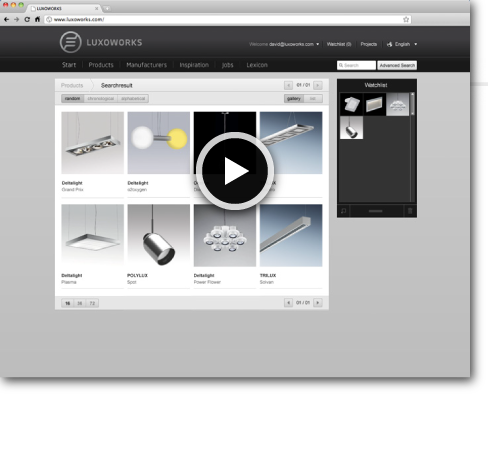
Task: Open the English language dropdown
Action: click(402, 44)
